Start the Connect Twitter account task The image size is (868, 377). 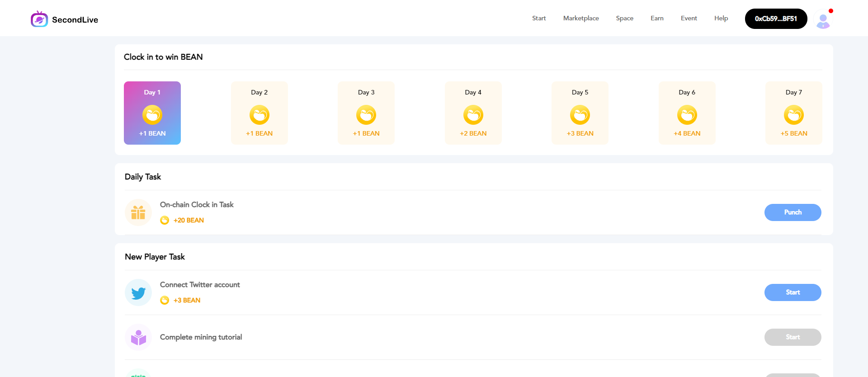click(x=793, y=292)
